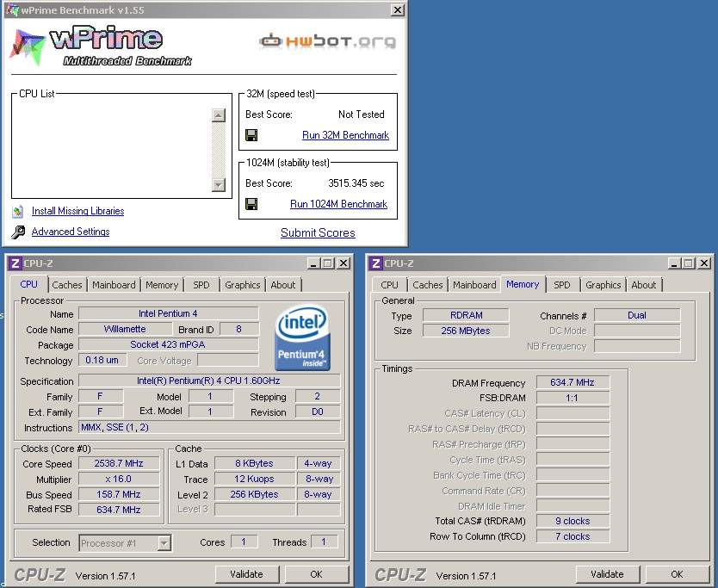The width and height of the screenshot is (718, 588).
Task: Click OK in left CPU-Z window
Action: pyautogui.click(x=317, y=574)
